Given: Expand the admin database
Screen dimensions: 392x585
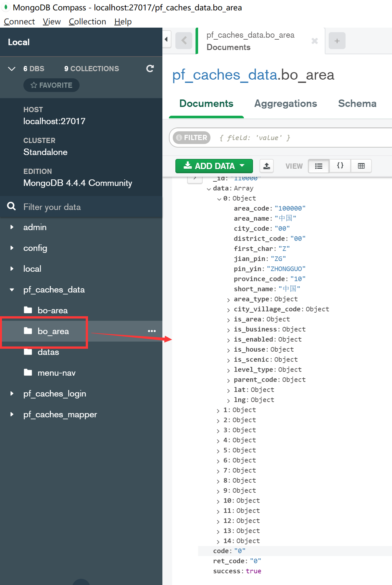Looking at the screenshot, I should [x=12, y=227].
